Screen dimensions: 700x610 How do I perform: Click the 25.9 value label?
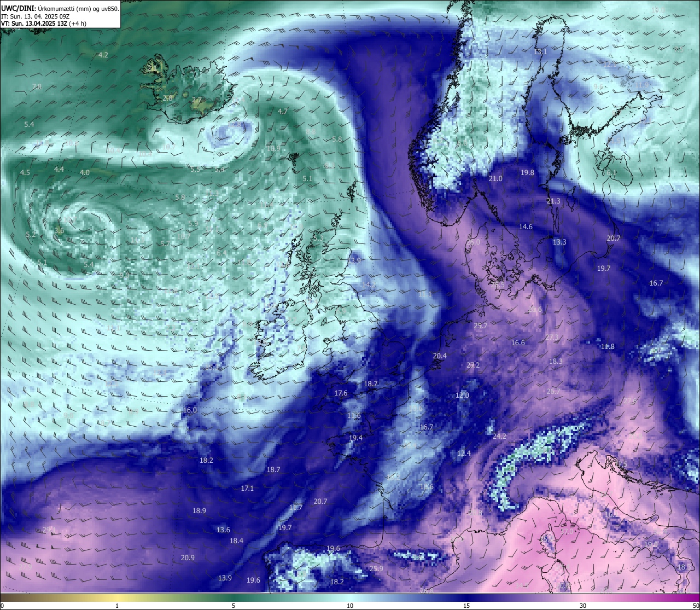376,568
